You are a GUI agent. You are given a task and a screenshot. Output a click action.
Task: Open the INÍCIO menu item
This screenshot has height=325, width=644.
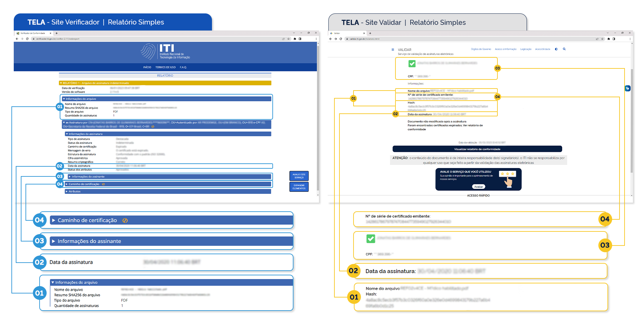[x=147, y=67]
